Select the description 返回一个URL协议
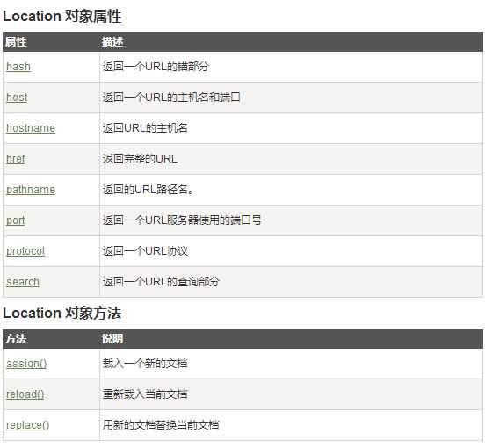Image resolution: width=486 pixels, height=448 pixels. point(145,251)
